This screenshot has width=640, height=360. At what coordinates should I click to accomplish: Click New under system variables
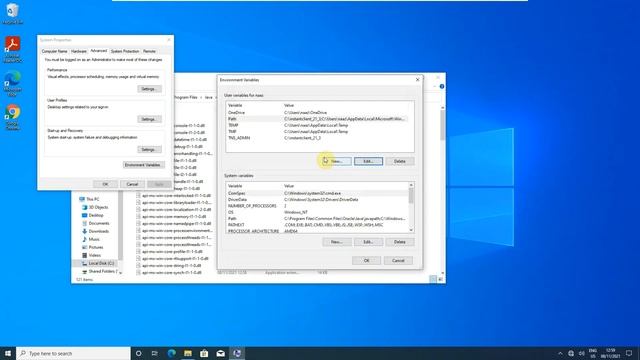point(337,242)
